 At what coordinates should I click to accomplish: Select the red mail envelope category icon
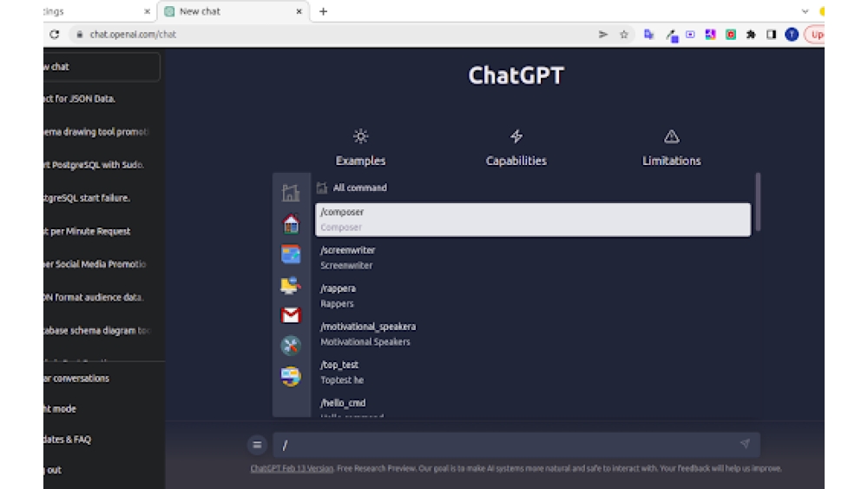click(291, 315)
